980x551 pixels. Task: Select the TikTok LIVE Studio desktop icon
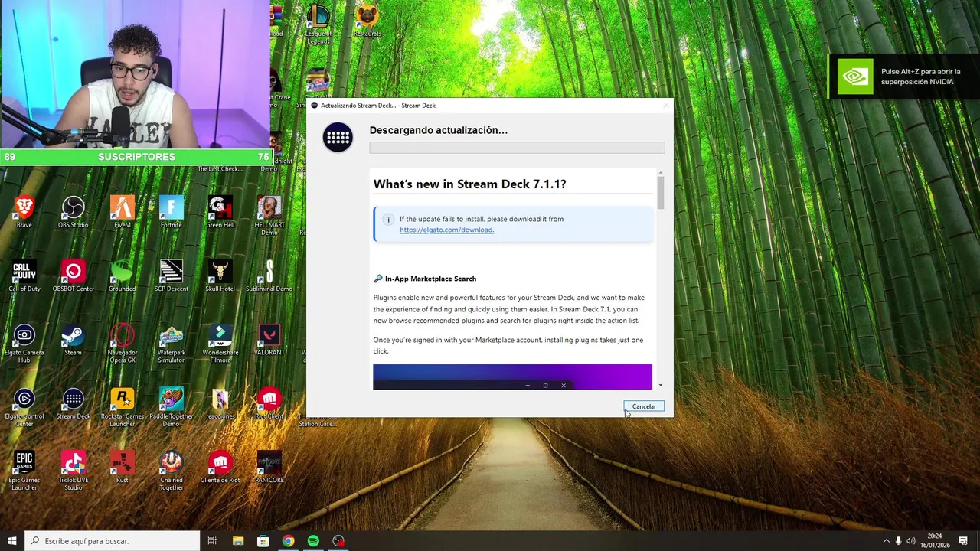point(73,470)
